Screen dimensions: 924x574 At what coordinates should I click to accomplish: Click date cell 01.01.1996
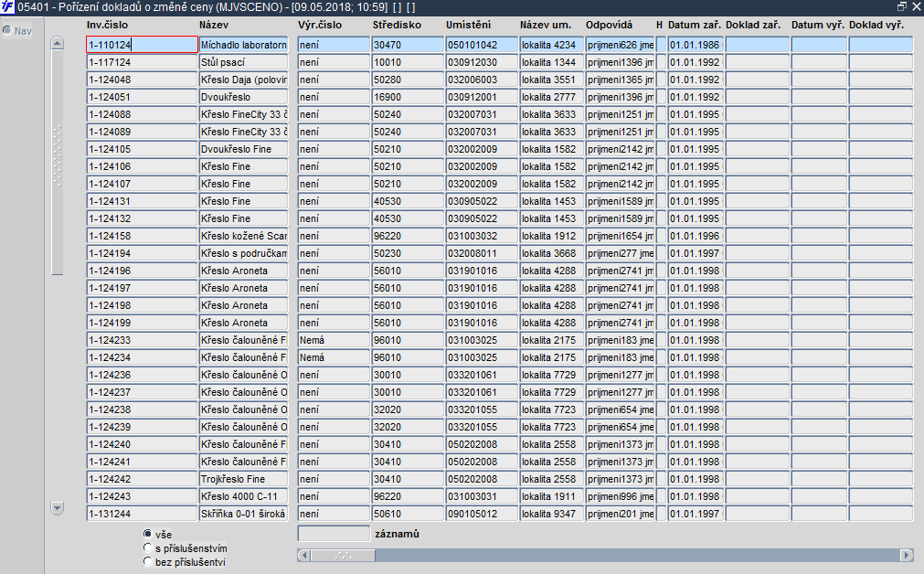pyautogui.click(x=696, y=236)
